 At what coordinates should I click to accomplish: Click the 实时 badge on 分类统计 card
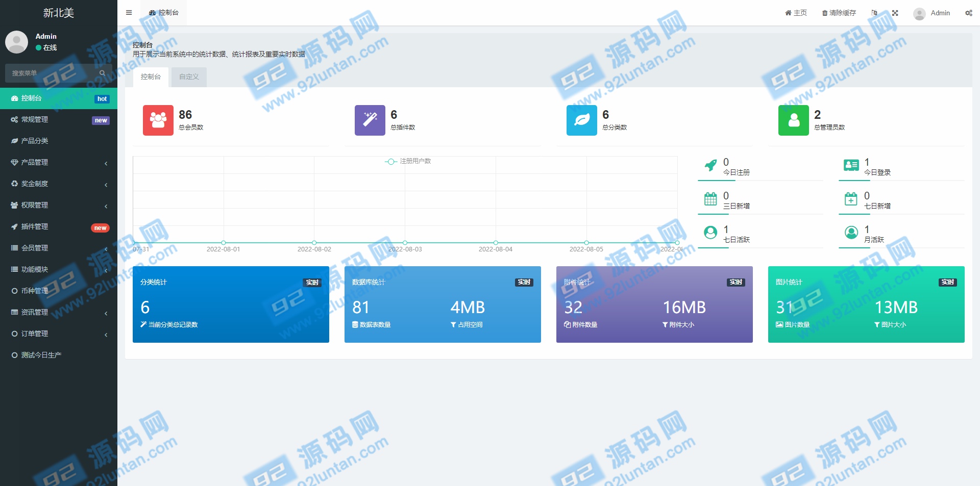click(312, 283)
